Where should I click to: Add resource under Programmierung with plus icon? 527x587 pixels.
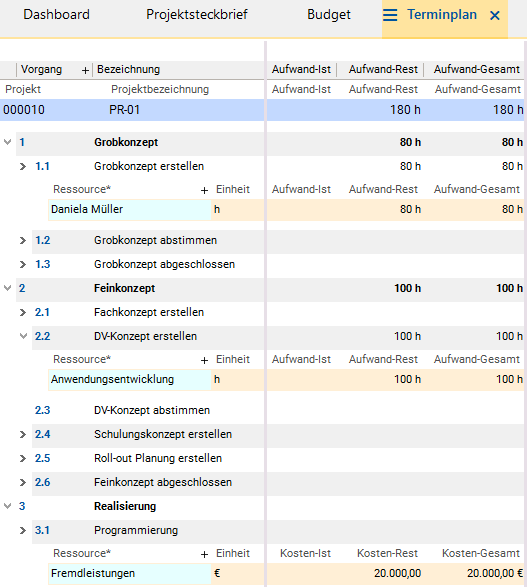(204, 554)
